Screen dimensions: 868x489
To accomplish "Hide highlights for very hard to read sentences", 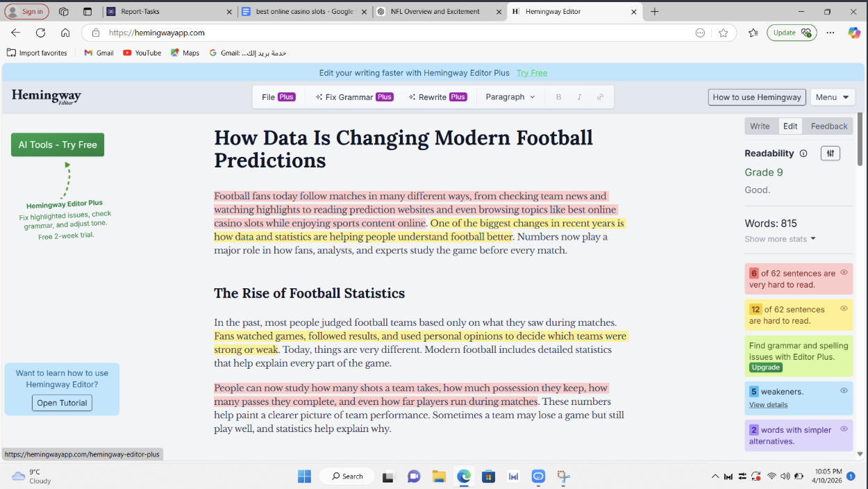I will click(x=844, y=273).
